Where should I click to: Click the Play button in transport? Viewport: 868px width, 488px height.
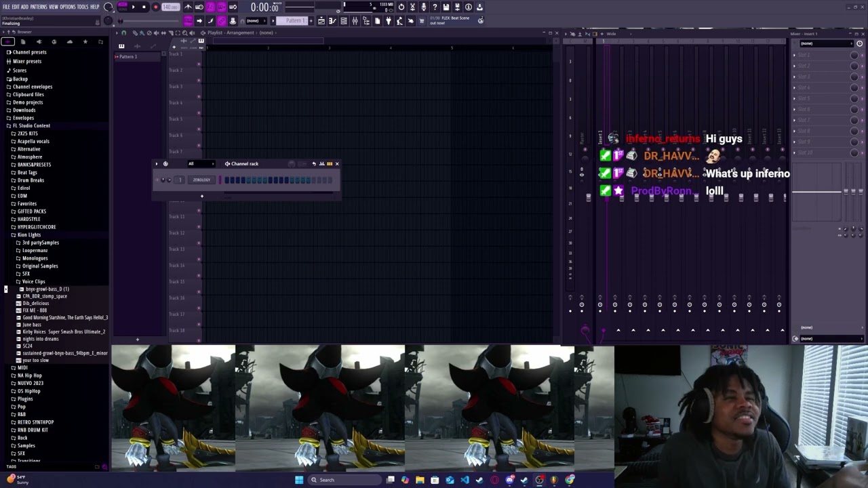click(133, 7)
